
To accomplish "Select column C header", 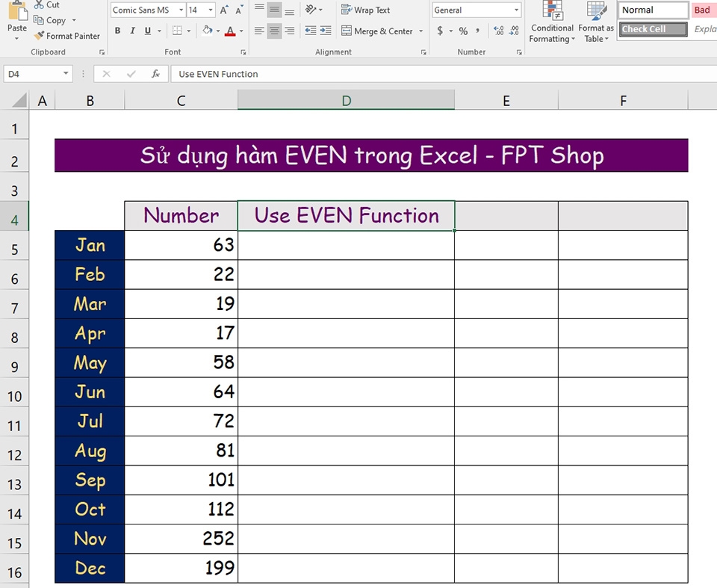I will 181,100.
